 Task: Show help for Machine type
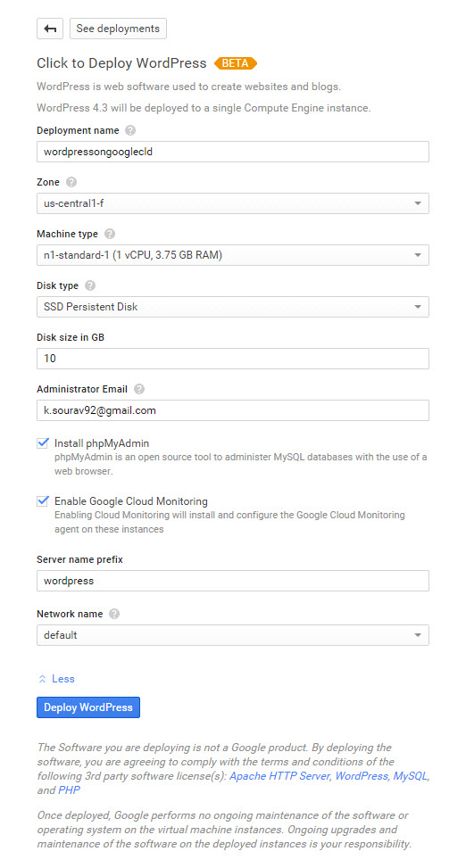click(110, 234)
